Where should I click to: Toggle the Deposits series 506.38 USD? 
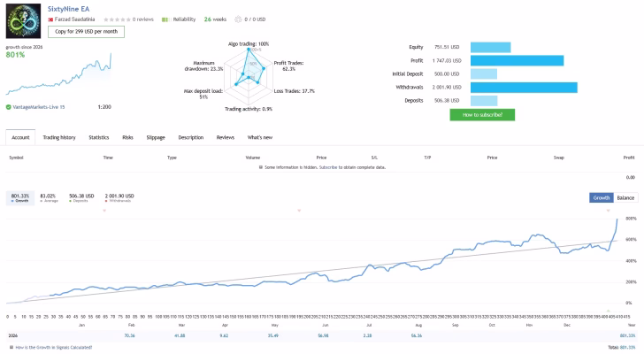tap(81, 198)
